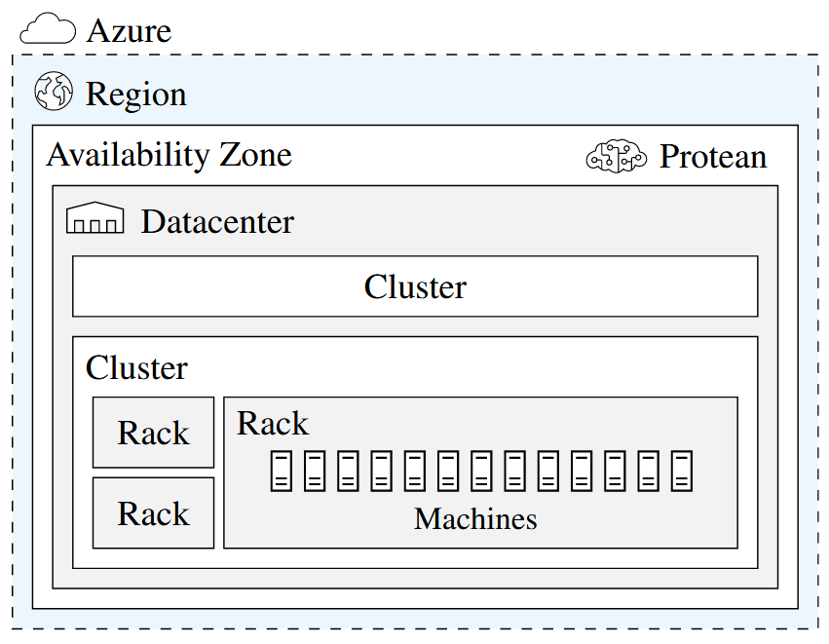Select the collapsed Cluster box with centered label

(x=415, y=286)
